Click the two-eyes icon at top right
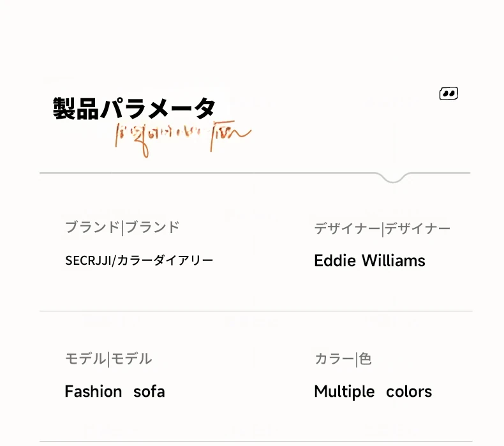The height and width of the screenshot is (446, 504). [448, 94]
